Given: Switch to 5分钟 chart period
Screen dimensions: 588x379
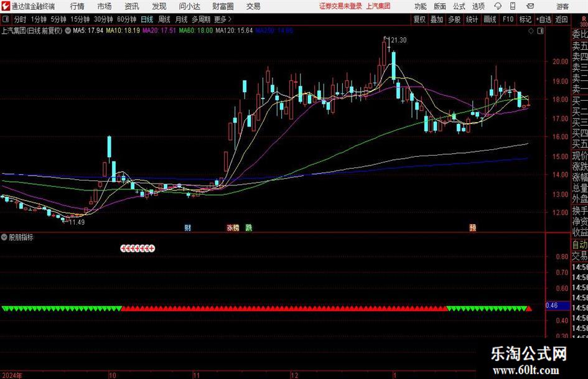Looking at the screenshot, I should (x=58, y=19).
